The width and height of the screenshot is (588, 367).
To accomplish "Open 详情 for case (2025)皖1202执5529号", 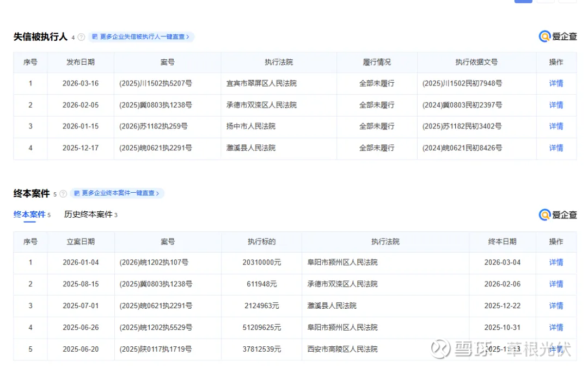I will (556, 327).
